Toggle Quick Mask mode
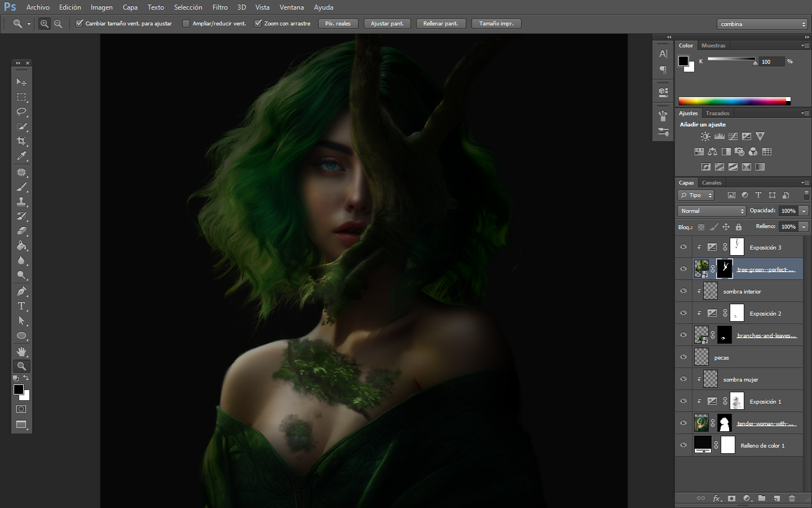This screenshot has width=812, height=508. [x=21, y=409]
